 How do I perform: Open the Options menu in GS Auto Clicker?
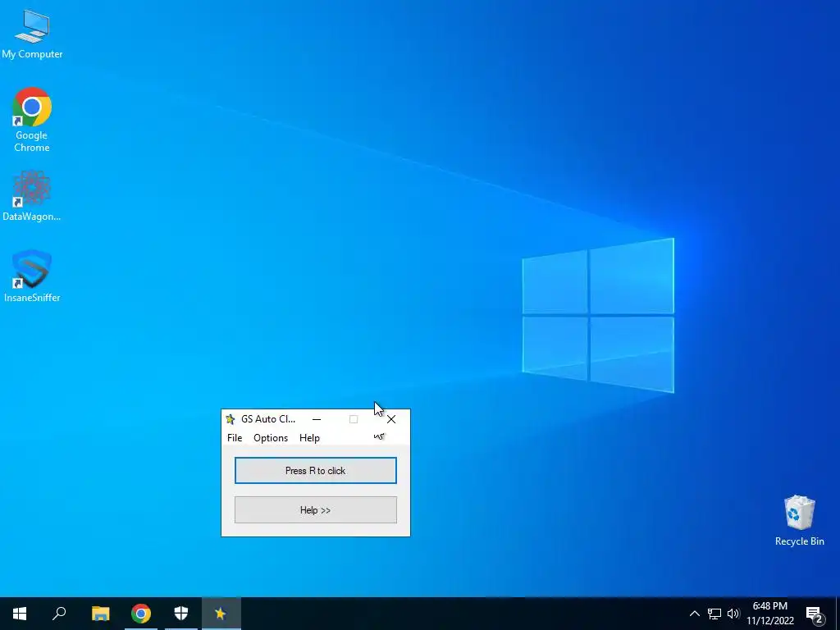271,438
